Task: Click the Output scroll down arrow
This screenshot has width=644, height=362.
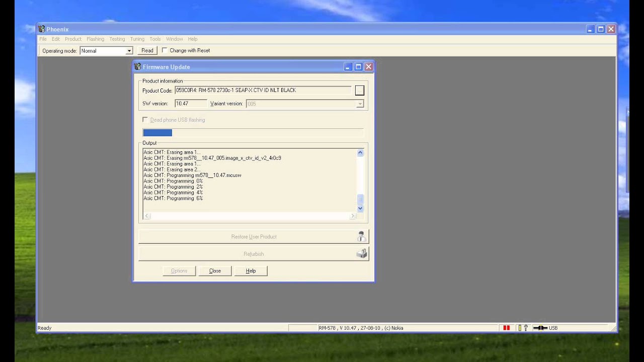Action: pyautogui.click(x=360, y=208)
